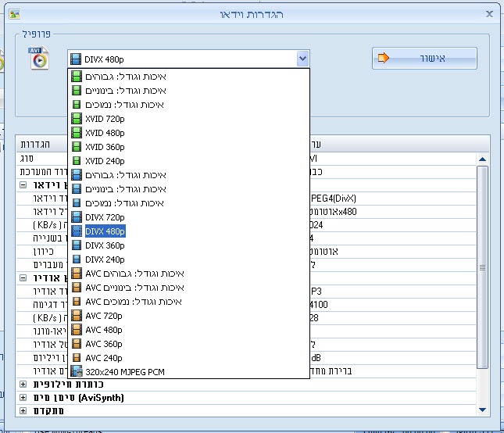Select the 320x240 MJPEG PCM preset icon

pos(76,372)
